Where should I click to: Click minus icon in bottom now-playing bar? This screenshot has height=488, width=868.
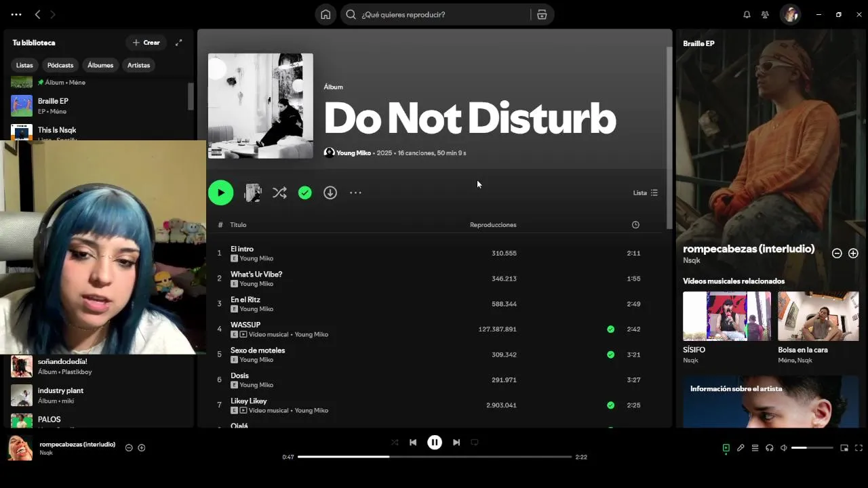pos(129,448)
